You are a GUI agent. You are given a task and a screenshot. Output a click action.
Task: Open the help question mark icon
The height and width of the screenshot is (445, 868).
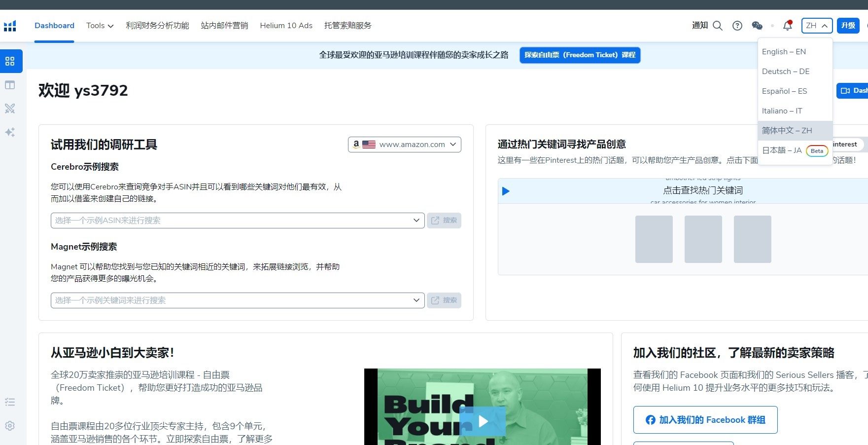pos(737,26)
